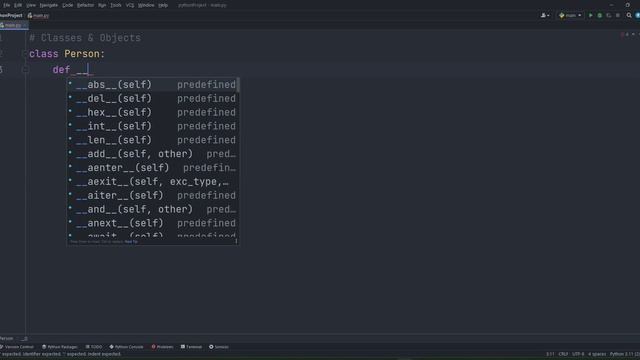
Task: Click the Stop icon in toolbar
Action: (x=618, y=16)
